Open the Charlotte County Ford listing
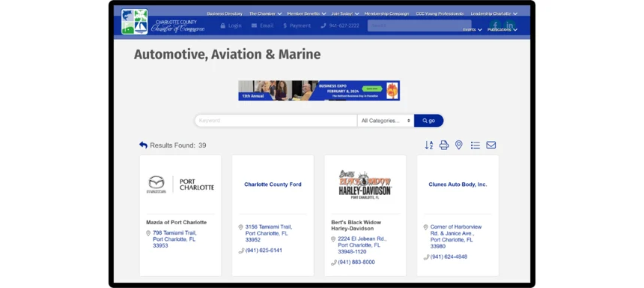The image size is (644, 288). tap(273, 184)
